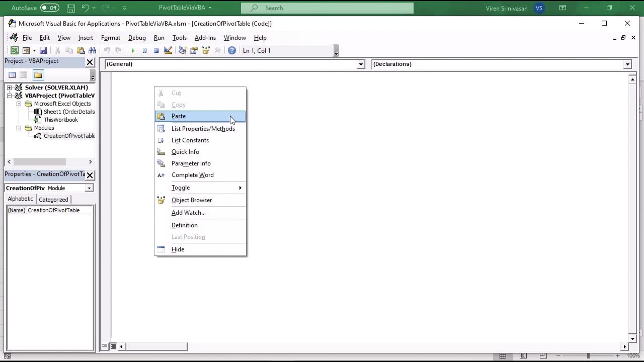Viewport: 644px width, 362px height.
Task: Click the Insert UserForm icon
Action: pyautogui.click(x=26, y=50)
